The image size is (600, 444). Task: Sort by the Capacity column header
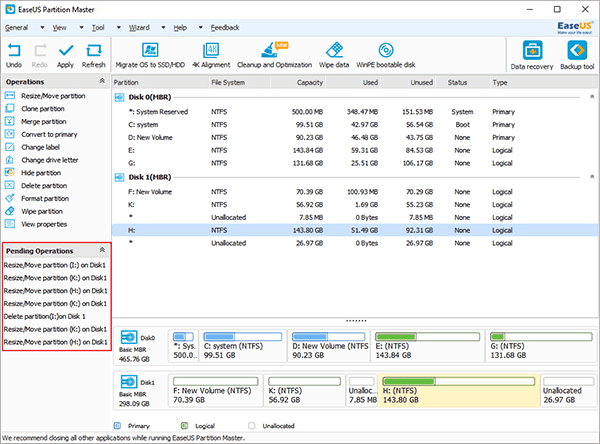[x=298, y=82]
